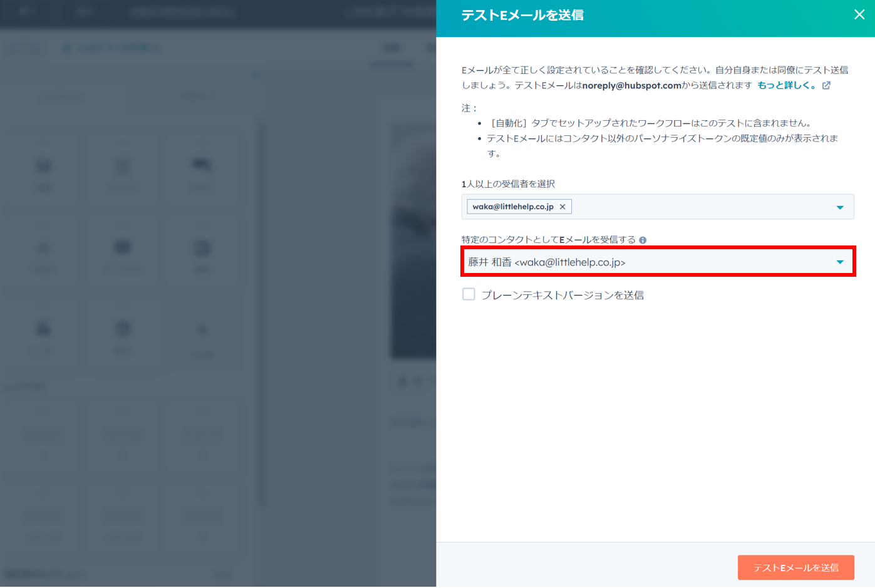
Task: Click the arrow on the 藤井 和香 contact dropdown
Action: (x=840, y=262)
